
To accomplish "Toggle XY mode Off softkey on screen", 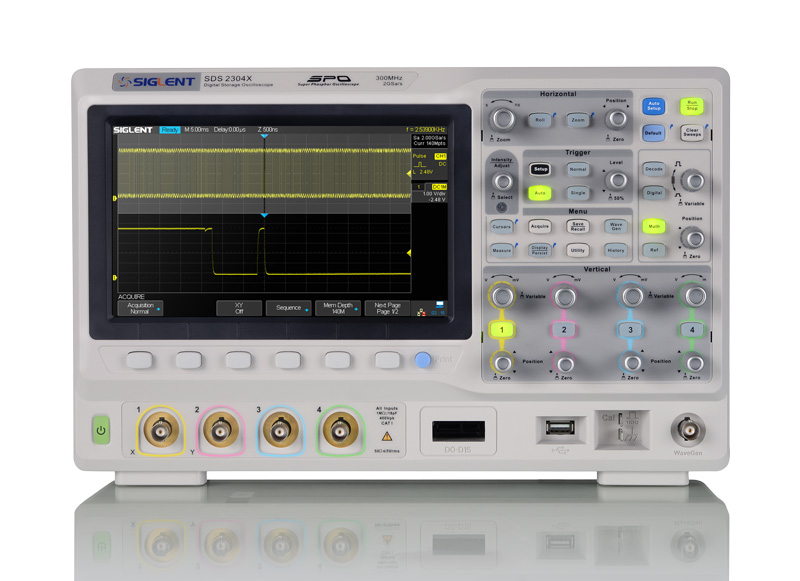I will click(x=239, y=308).
